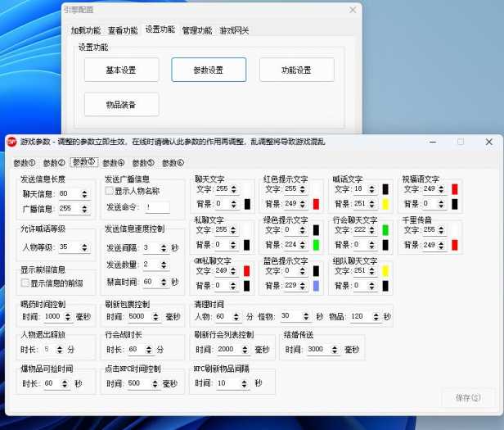Close the 引擎配置 window
This screenshot has width=504, height=430.
click(x=353, y=10)
